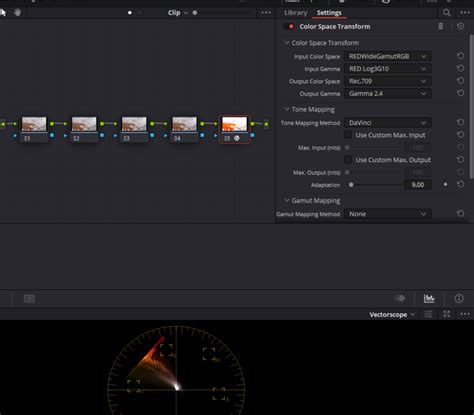The width and height of the screenshot is (474, 415).
Task: Enable Use Custom Max. Output checkbox
Action: [x=348, y=160]
